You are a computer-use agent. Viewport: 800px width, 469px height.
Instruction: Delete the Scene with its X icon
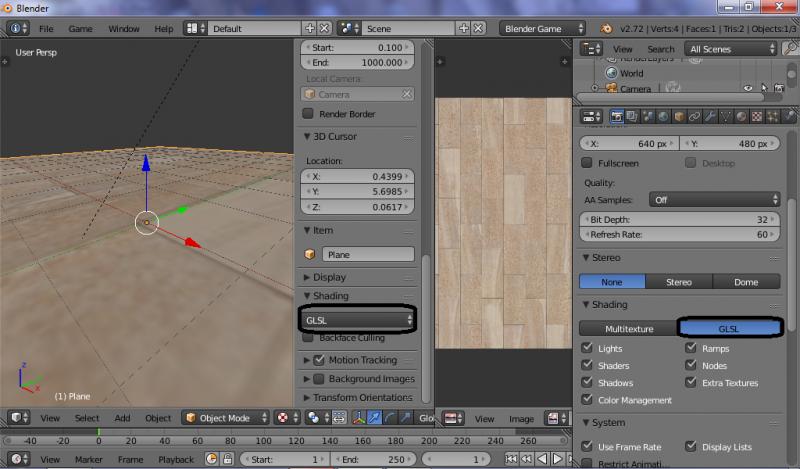tap(478, 29)
